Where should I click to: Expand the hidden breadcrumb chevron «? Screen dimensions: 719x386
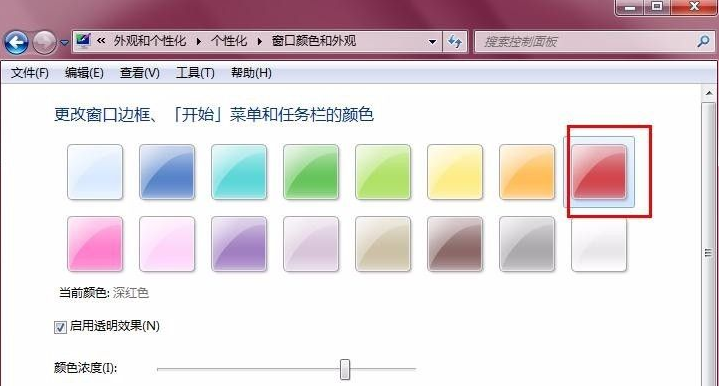[x=101, y=41]
